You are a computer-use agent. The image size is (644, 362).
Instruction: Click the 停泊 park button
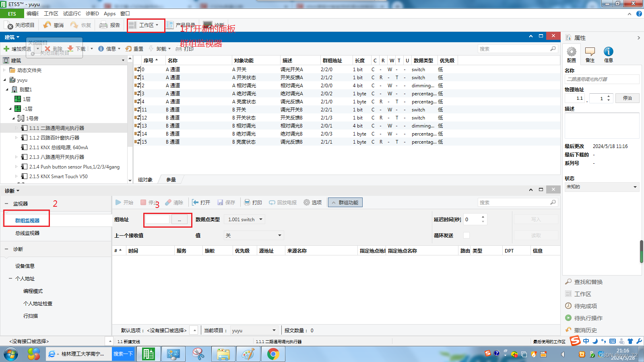(x=627, y=98)
